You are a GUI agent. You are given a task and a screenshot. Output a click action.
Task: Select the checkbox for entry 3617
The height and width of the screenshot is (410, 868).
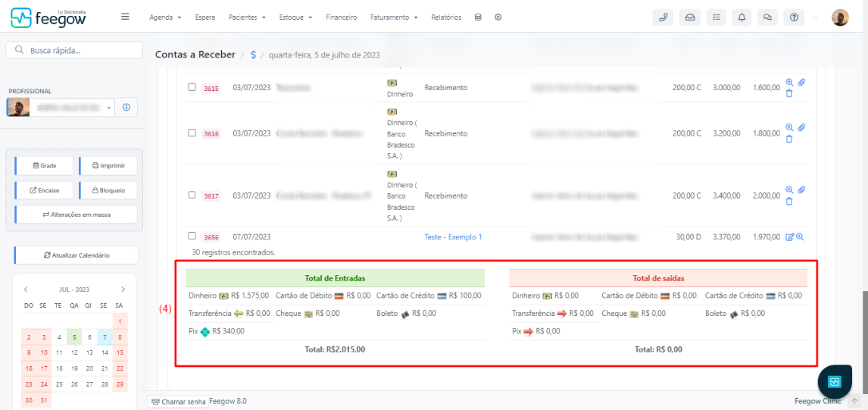point(192,195)
